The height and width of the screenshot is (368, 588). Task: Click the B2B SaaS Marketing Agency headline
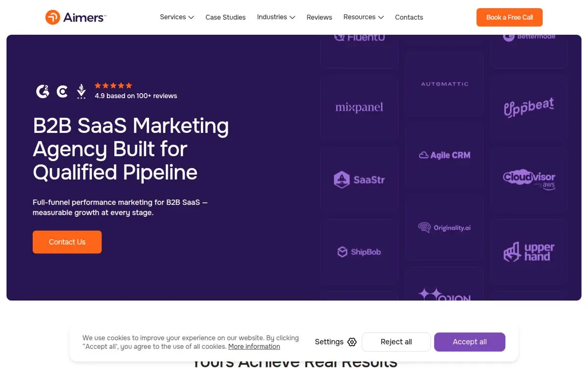coord(131,149)
